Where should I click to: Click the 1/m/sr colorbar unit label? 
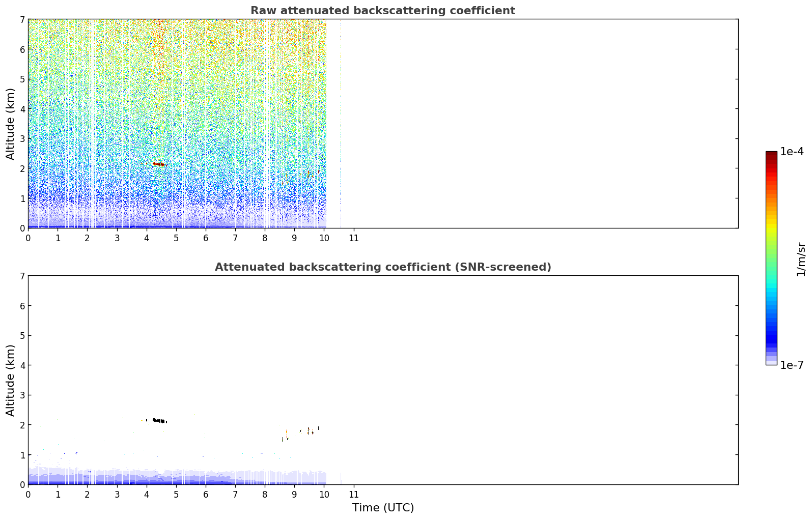[801, 259]
